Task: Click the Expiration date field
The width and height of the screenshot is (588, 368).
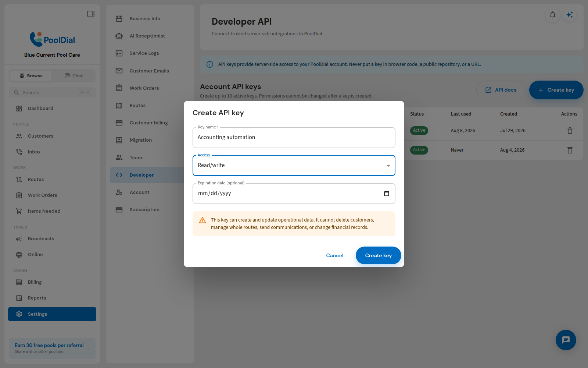Action: (294, 194)
